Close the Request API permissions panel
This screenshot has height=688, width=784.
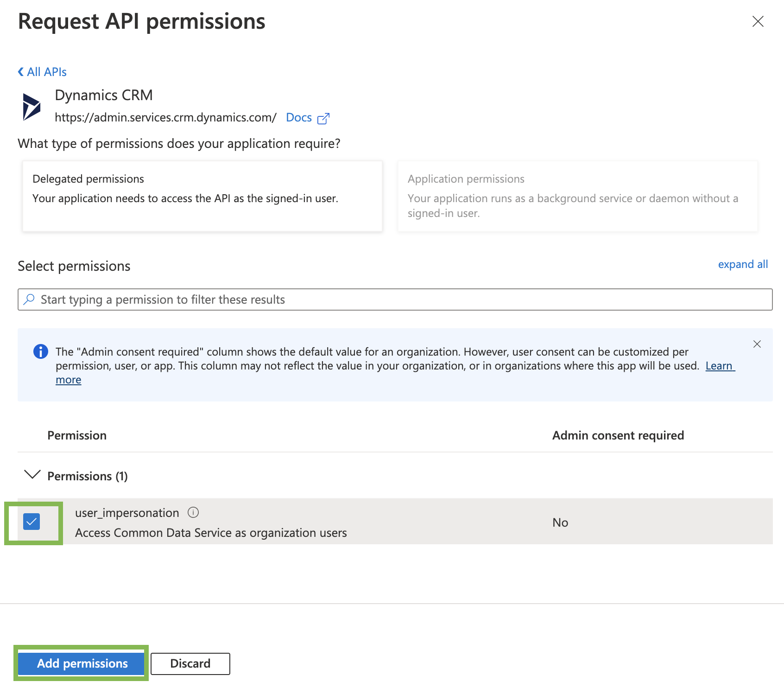pos(758,21)
